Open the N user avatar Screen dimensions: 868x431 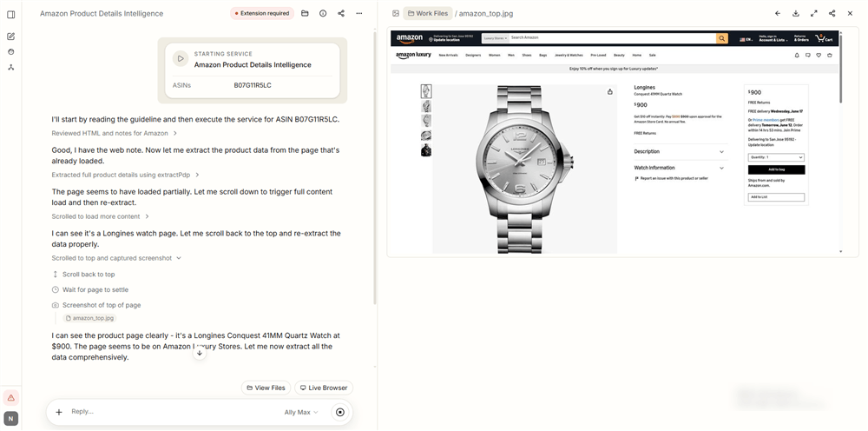pyautogui.click(x=11, y=419)
